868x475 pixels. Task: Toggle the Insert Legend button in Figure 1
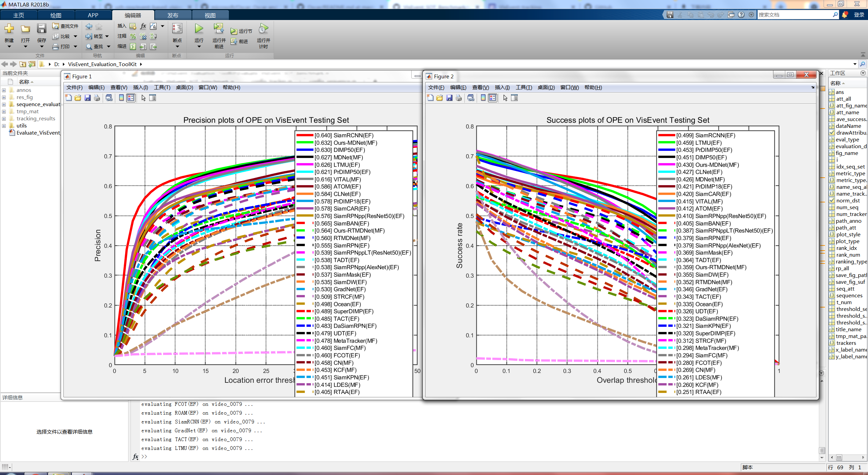[x=131, y=98]
